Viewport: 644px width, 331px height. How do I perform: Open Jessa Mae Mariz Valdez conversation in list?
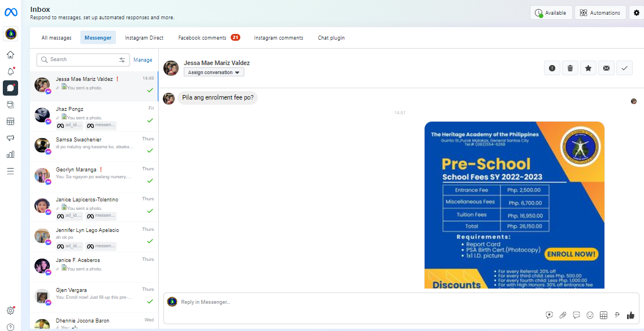click(94, 87)
